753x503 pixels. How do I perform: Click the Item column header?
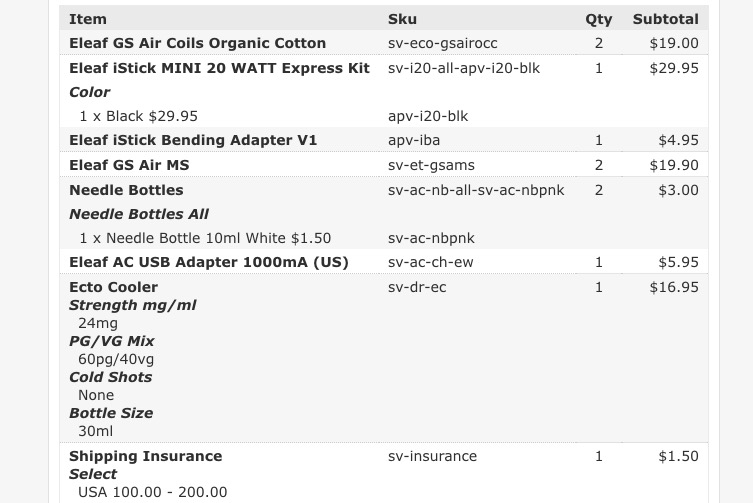tap(88, 19)
